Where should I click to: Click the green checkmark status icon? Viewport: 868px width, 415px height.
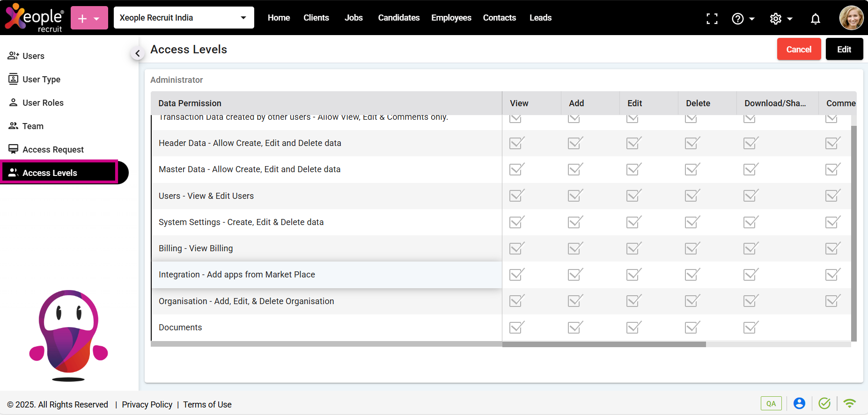[x=824, y=403]
